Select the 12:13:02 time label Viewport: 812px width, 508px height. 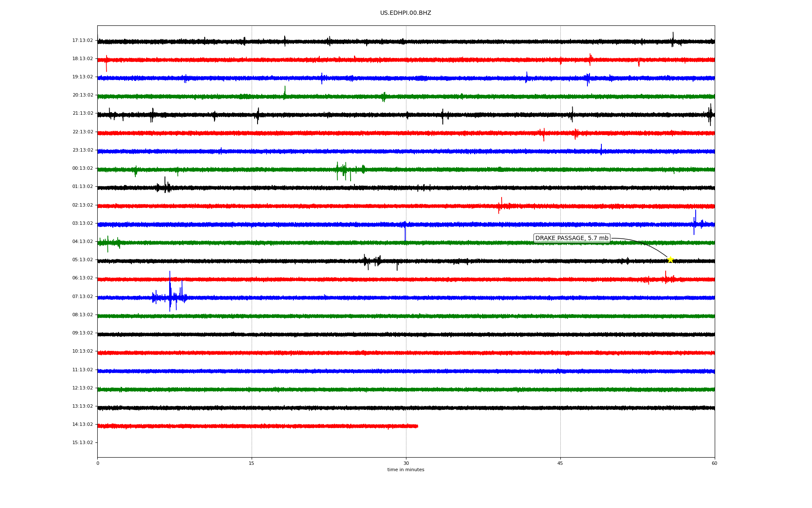pos(82,388)
